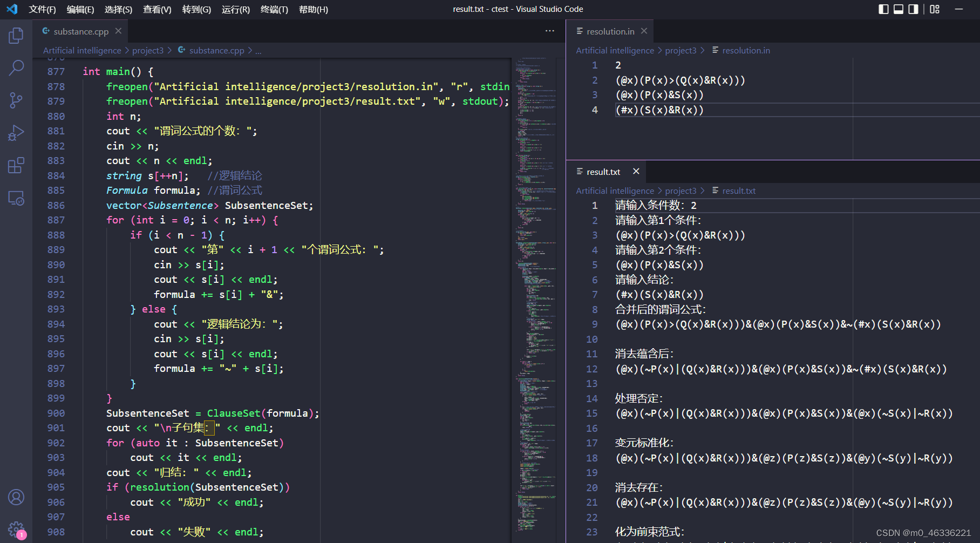Click the 'vector<Subsentence> SubsentenceSet;' line
Viewport: 980px width, 543px height.
pyautogui.click(x=209, y=206)
